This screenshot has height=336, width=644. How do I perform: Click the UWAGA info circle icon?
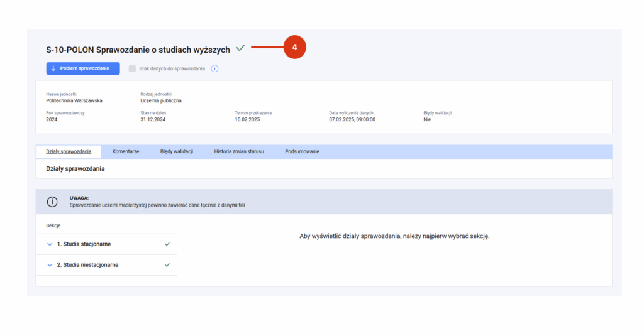52,202
